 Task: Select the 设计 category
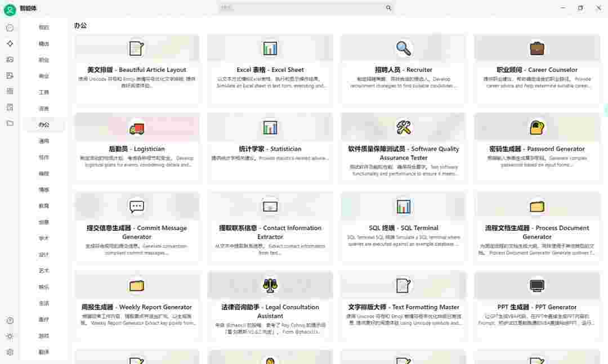tap(44, 255)
